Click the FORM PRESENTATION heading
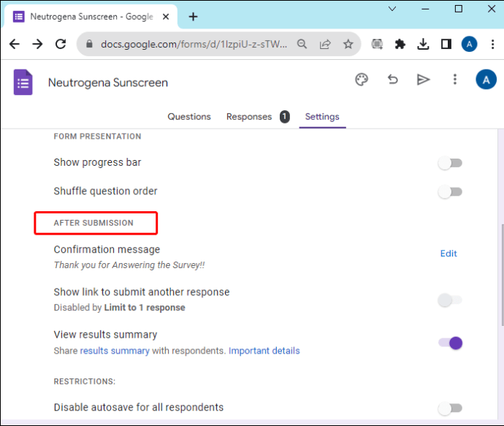This screenshot has width=504, height=426. pos(97,137)
